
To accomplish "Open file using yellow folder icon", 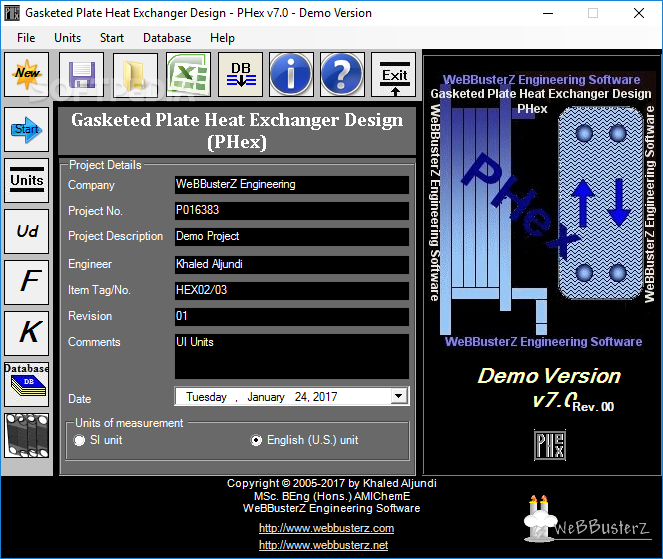I will pos(135,74).
